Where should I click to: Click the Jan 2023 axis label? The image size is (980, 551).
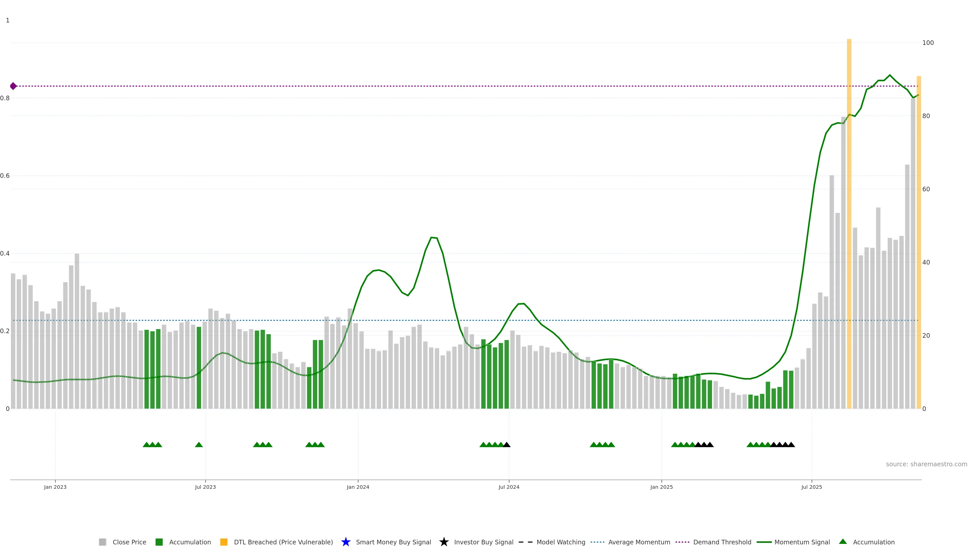[55, 487]
